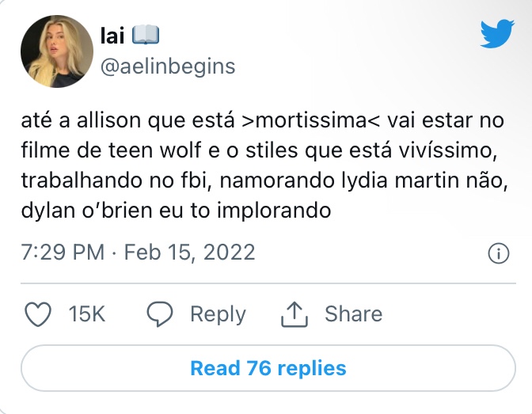Click the "Reply" text label
This screenshot has width=532, height=414.
[x=218, y=314]
